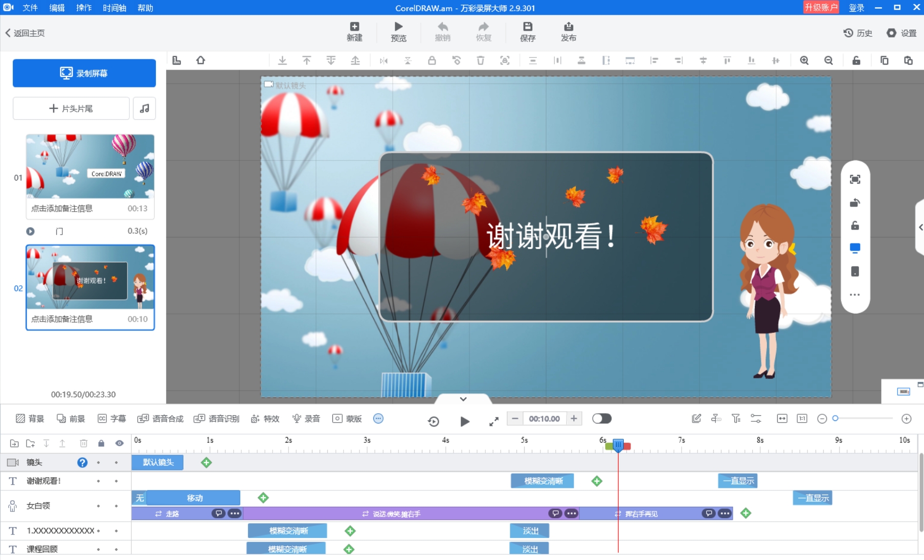Show more timeline tools via round dots icon
Screen dimensions: 924x560
(378, 418)
